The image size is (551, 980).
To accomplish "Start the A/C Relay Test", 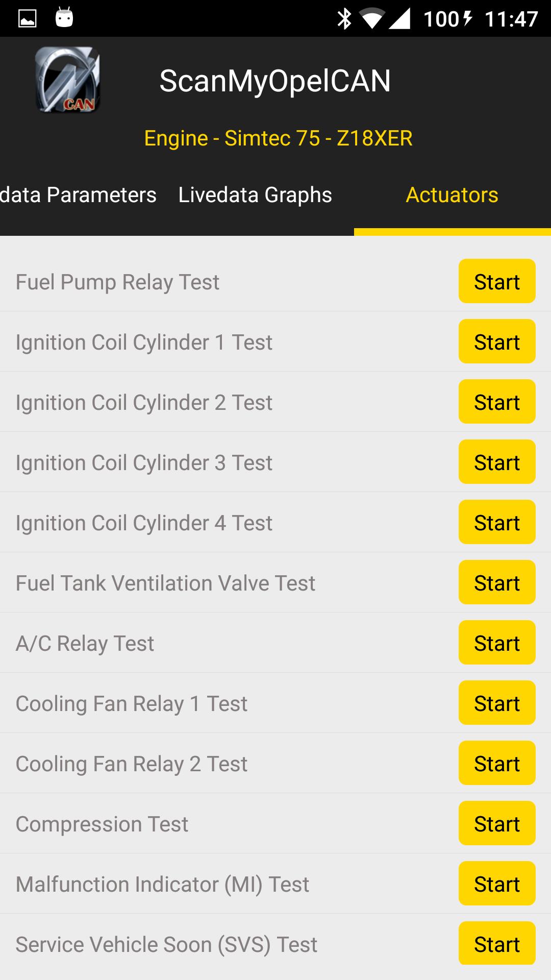I will pyautogui.click(x=496, y=643).
